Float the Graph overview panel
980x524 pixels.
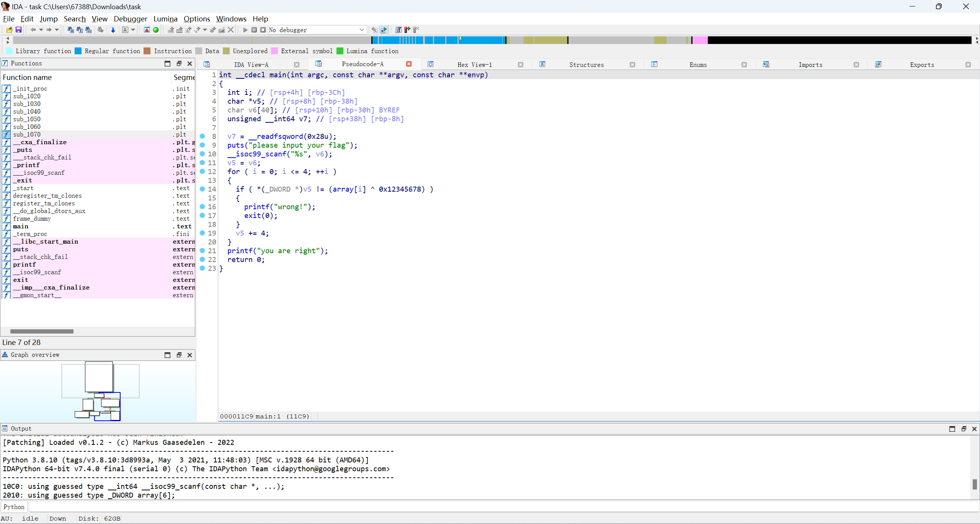click(x=179, y=355)
